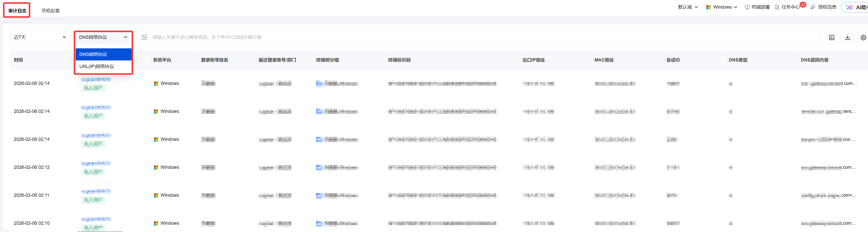Click the 系统平台 column header
The width and height of the screenshot is (868, 232).
point(162,60)
